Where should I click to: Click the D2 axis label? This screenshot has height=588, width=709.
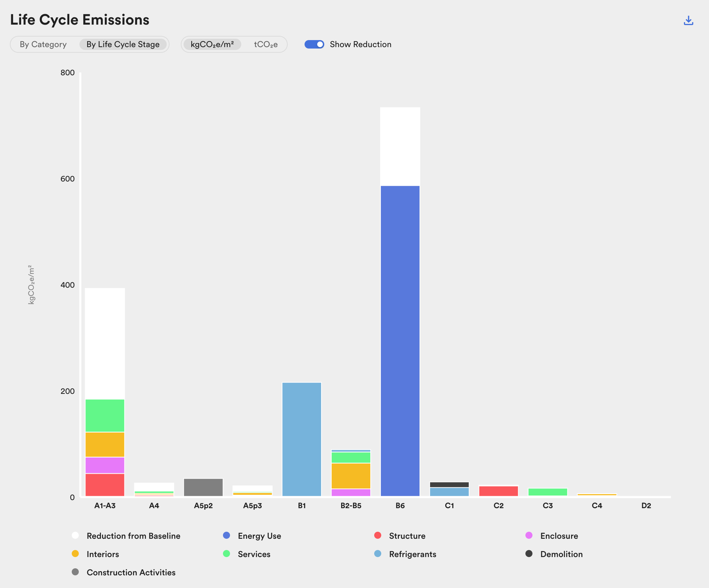click(646, 506)
